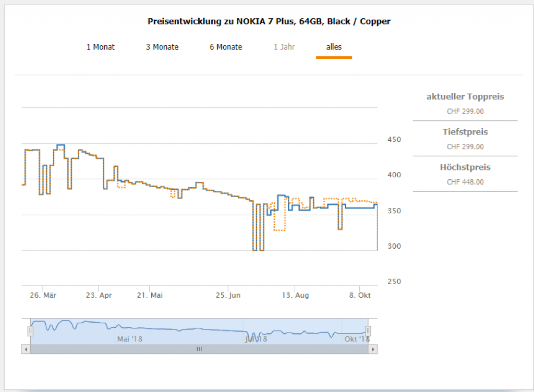Click the aktueller Toppreis heading
This screenshot has width=534, height=392.
tap(465, 96)
